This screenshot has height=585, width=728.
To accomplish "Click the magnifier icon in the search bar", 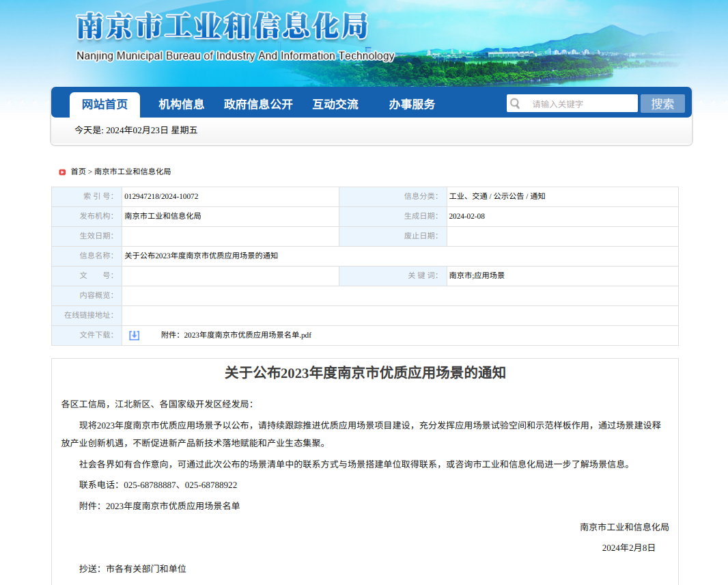I will click(516, 103).
